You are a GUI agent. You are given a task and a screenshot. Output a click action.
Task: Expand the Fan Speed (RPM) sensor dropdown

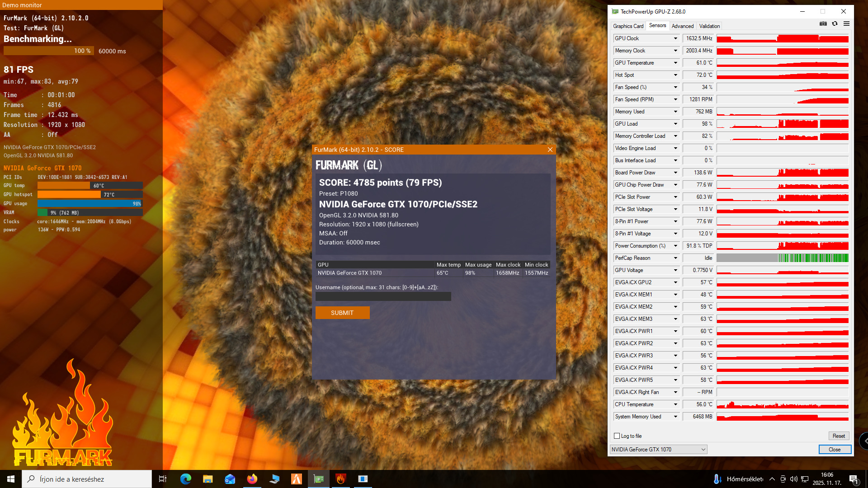coord(675,99)
